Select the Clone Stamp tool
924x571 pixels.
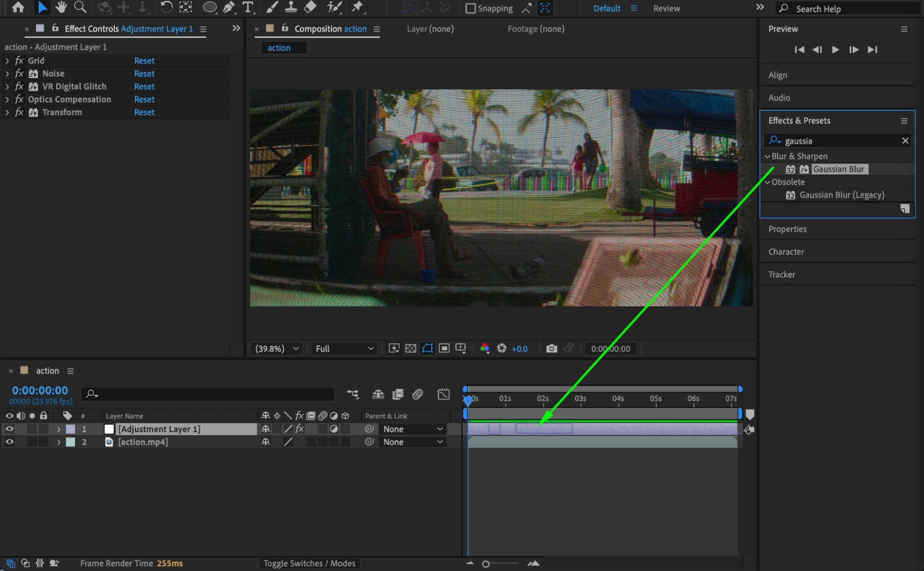click(x=291, y=7)
